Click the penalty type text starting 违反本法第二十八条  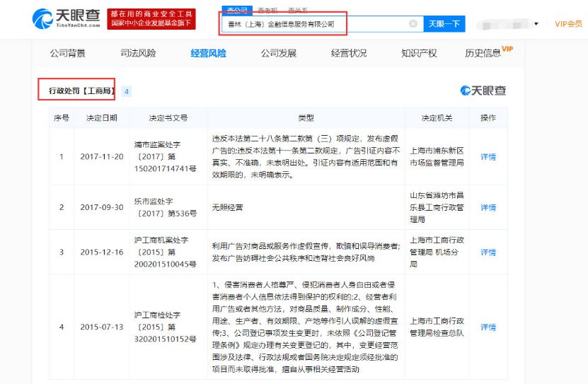[306, 156]
